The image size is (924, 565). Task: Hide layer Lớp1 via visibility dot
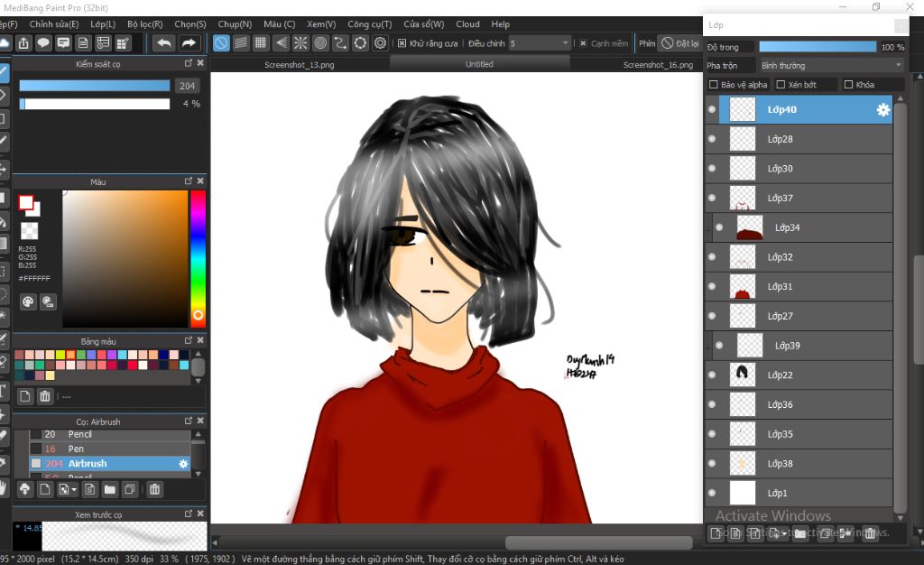[x=712, y=493]
